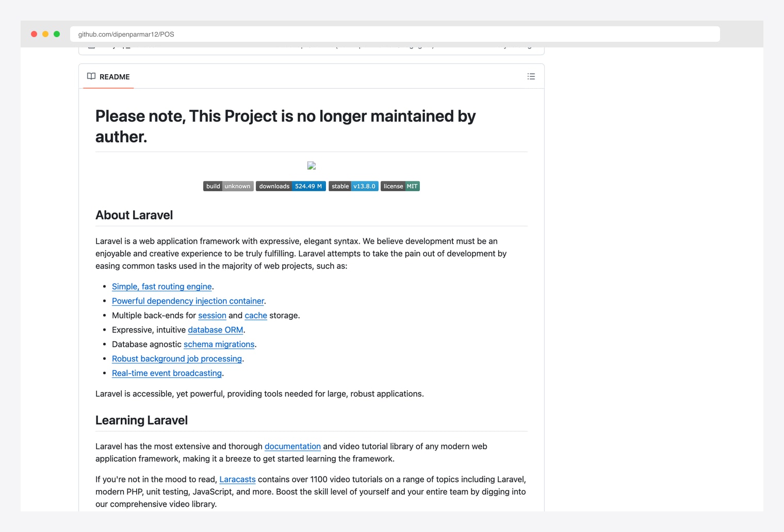Follow the session link

pyautogui.click(x=212, y=315)
